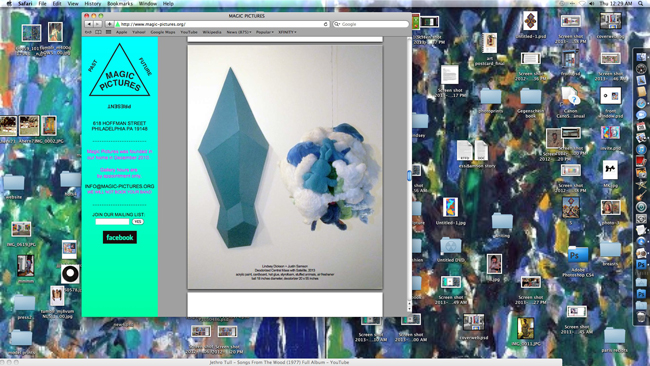This screenshot has width=650, height=366.
Task: Launch iChat bubble icon in the Dock
Action: click(x=641, y=115)
